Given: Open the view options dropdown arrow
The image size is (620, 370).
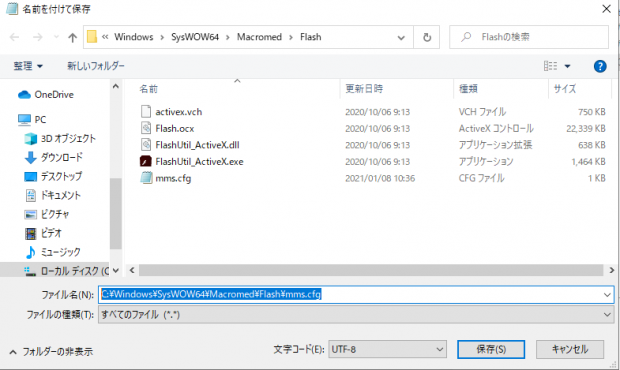Looking at the screenshot, I should (x=567, y=66).
